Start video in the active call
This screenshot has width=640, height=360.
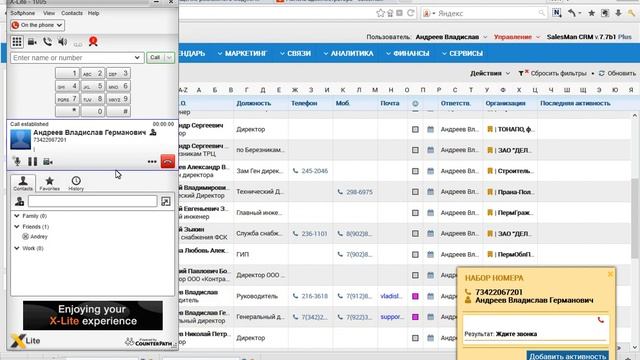pyautogui.click(x=48, y=162)
